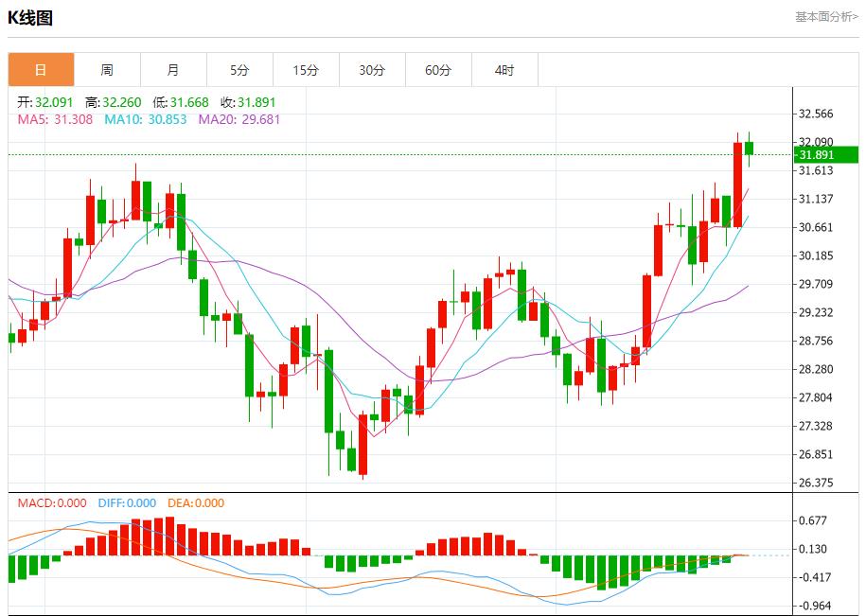Switch to the 周 weekly tab
Image resolution: width=866 pixels, height=616 pixels.
(x=107, y=70)
